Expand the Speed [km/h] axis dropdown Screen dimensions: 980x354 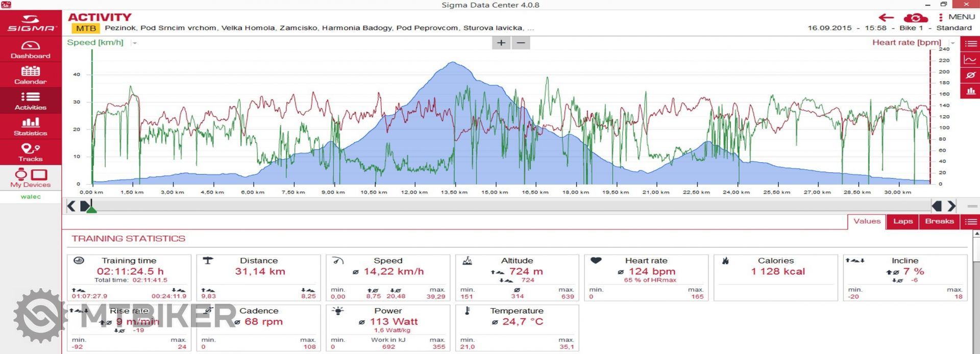click(135, 43)
